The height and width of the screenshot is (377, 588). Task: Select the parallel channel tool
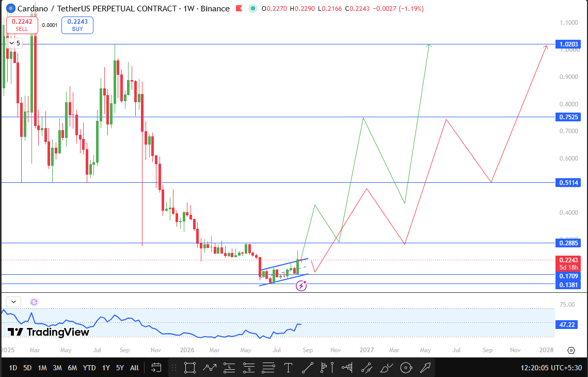coord(367,368)
